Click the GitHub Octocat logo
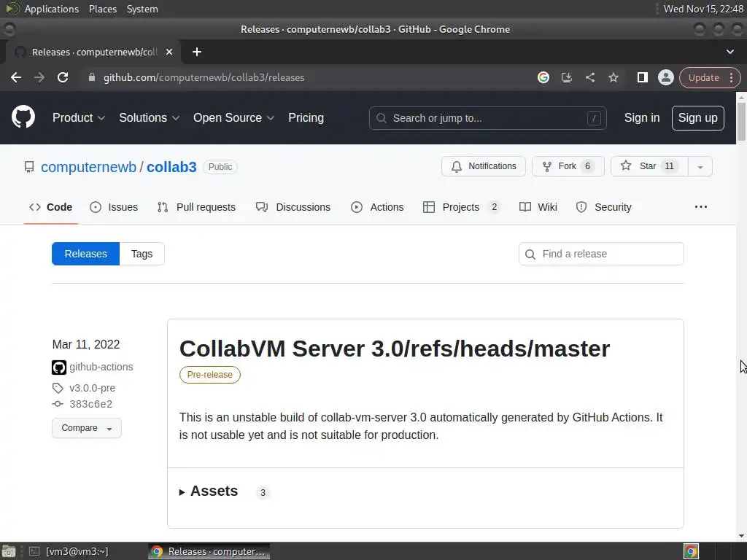This screenshot has width=747, height=560. pyautogui.click(x=23, y=117)
